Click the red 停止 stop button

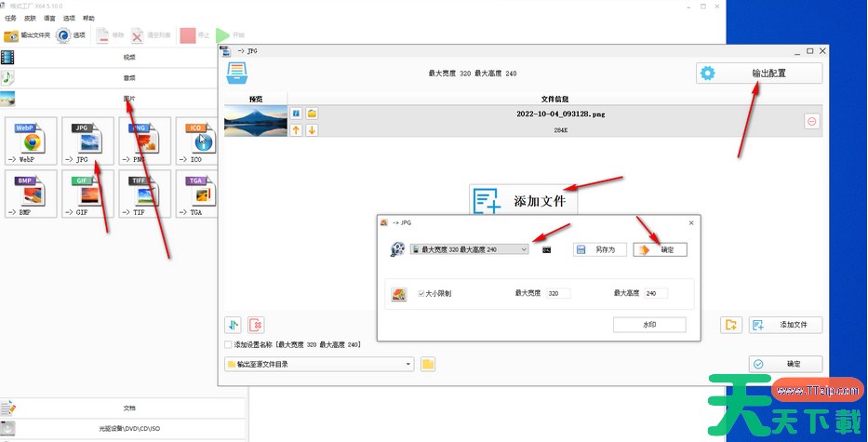click(x=194, y=35)
